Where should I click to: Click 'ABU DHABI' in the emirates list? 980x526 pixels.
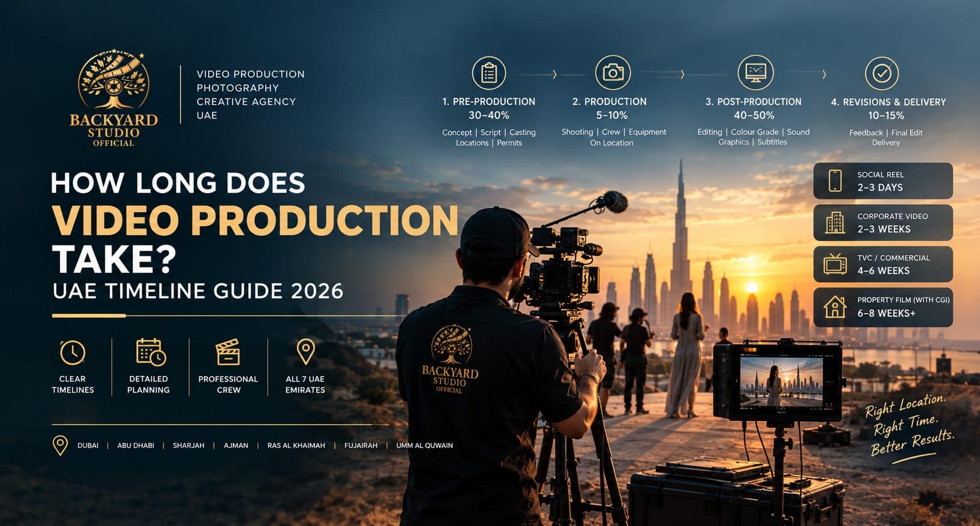coord(136,445)
